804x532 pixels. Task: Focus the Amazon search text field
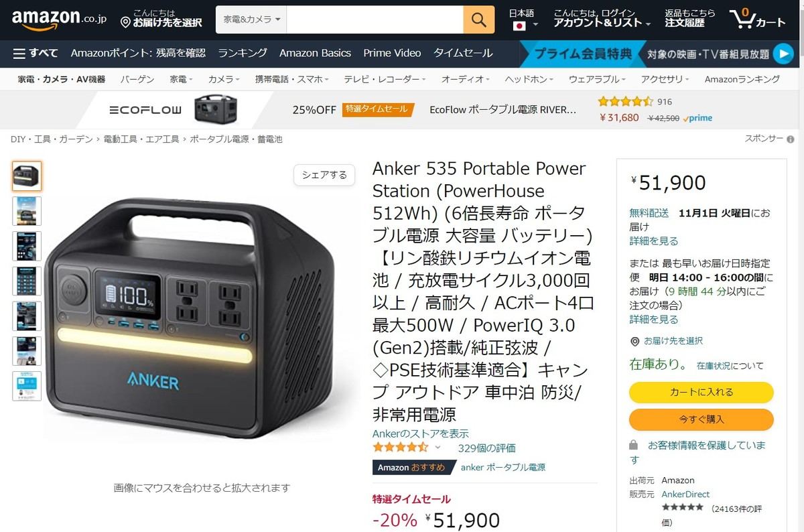point(375,19)
